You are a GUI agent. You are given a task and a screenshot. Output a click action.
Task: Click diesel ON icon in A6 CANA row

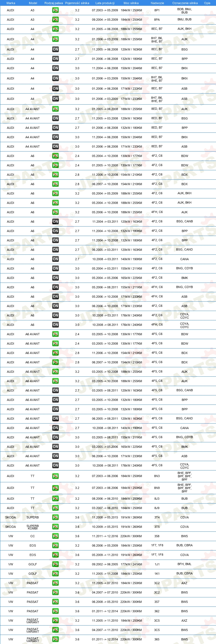[55, 259]
